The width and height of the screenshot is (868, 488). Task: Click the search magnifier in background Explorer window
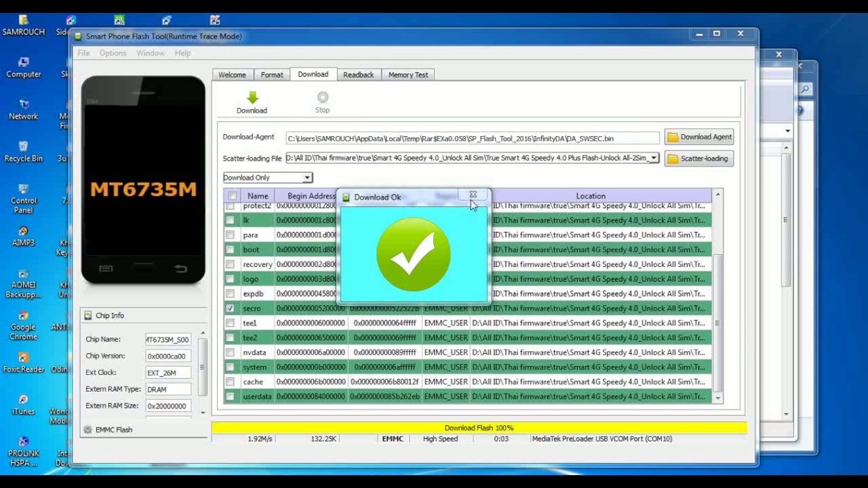tap(805, 89)
